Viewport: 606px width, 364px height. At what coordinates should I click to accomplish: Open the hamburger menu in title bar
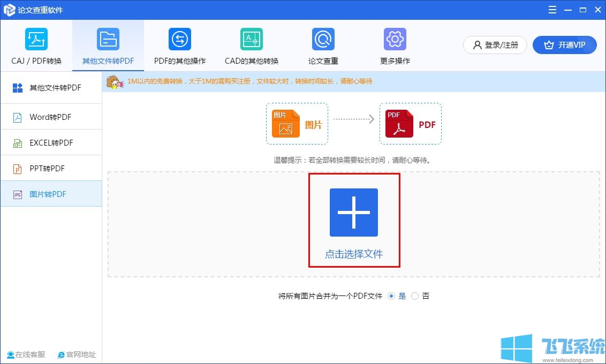click(x=552, y=9)
